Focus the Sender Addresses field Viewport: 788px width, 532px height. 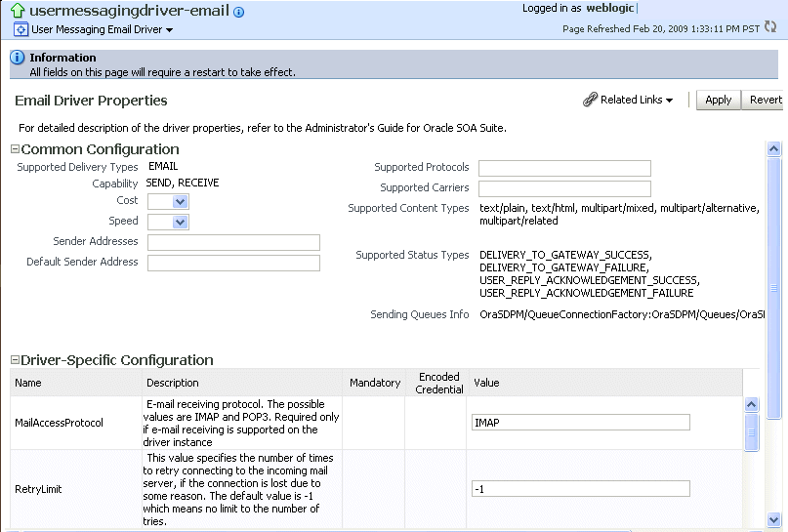(233, 242)
